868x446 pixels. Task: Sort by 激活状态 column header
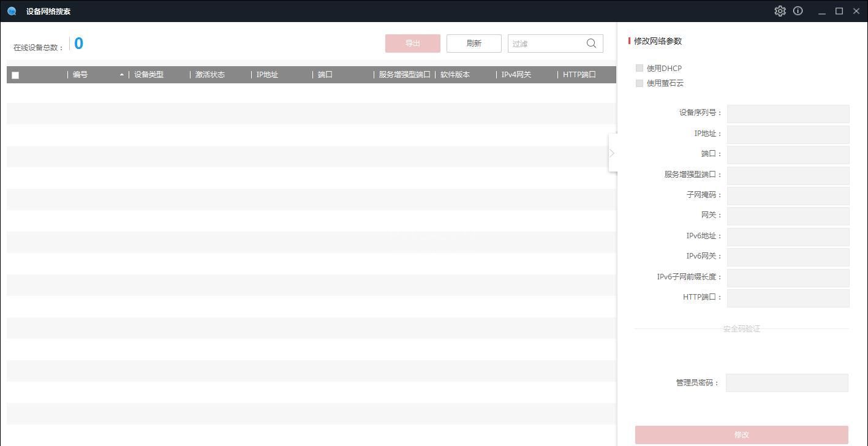coord(210,75)
